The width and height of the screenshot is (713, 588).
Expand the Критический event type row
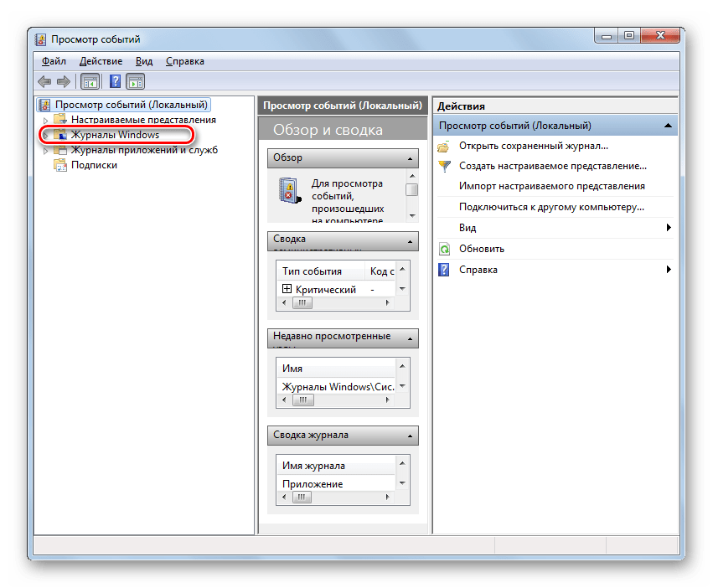[287, 289]
